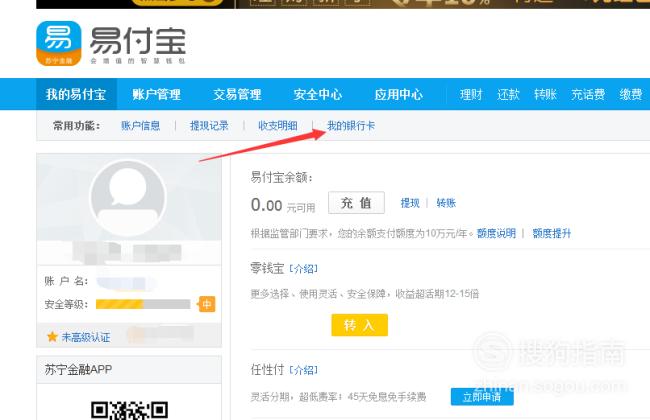The height and width of the screenshot is (420, 650).
Task: Click the yellow 转入 button
Action: [x=359, y=325]
